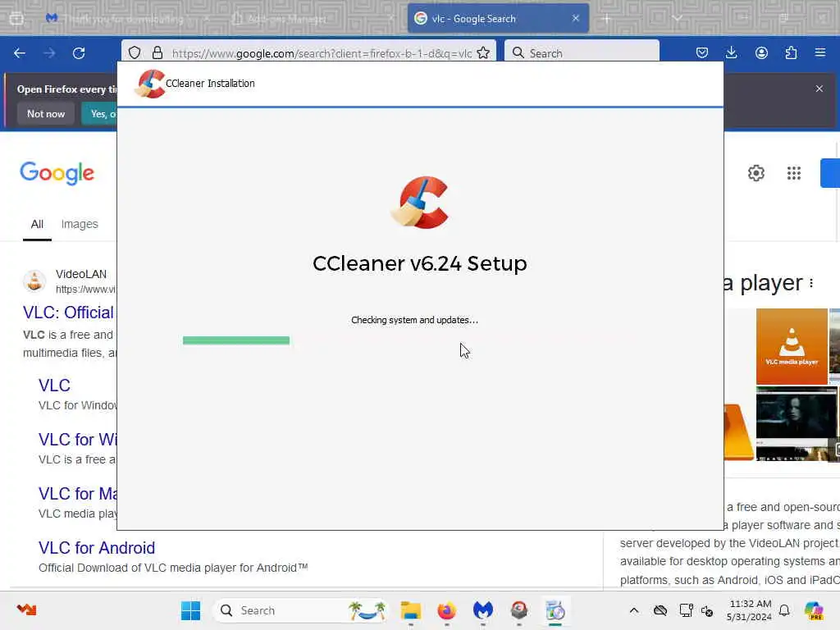Image resolution: width=840 pixels, height=630 pixels.
Task: Switch to Add-ons Manager tab
Action: tap(313, 18)
